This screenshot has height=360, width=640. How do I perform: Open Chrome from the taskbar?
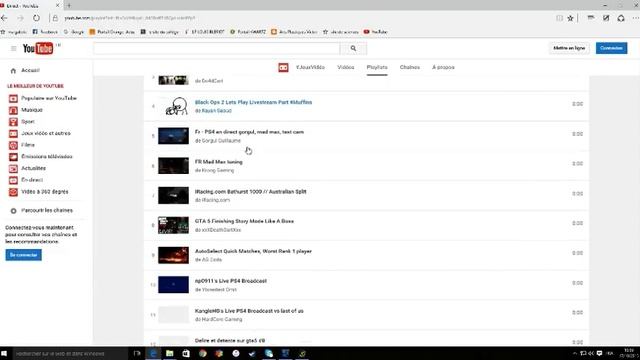tap(203, 353)
